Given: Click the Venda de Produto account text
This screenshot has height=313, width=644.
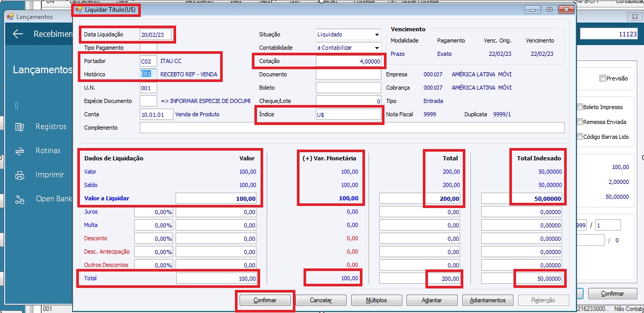Looking at the screenshot, I should click(x=197, y=114).
